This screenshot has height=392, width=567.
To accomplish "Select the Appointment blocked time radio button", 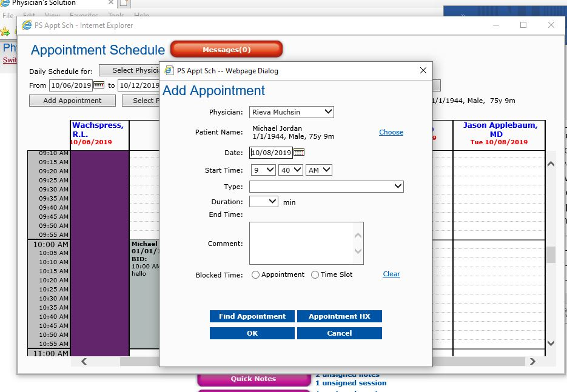I will (x=255, y=274).
